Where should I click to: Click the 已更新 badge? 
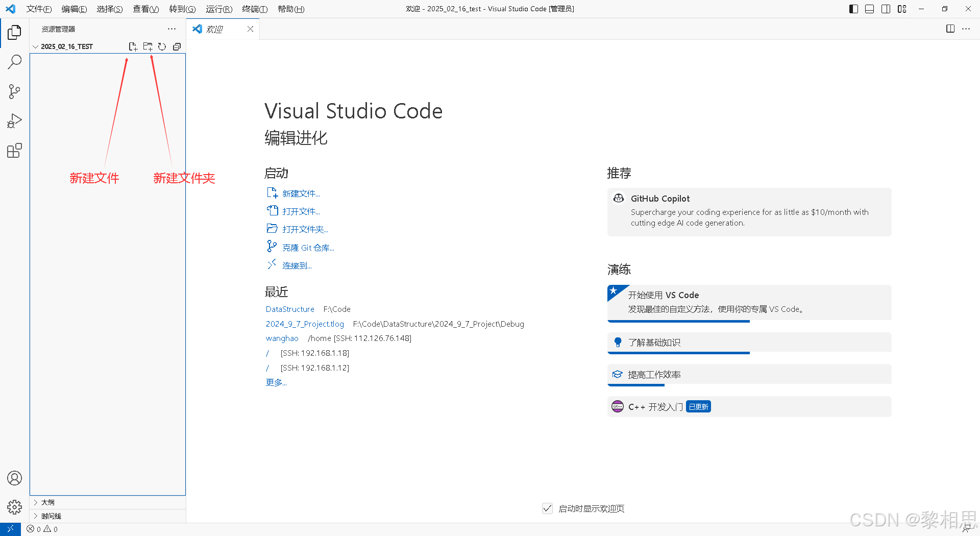click(x=698, y=407)
